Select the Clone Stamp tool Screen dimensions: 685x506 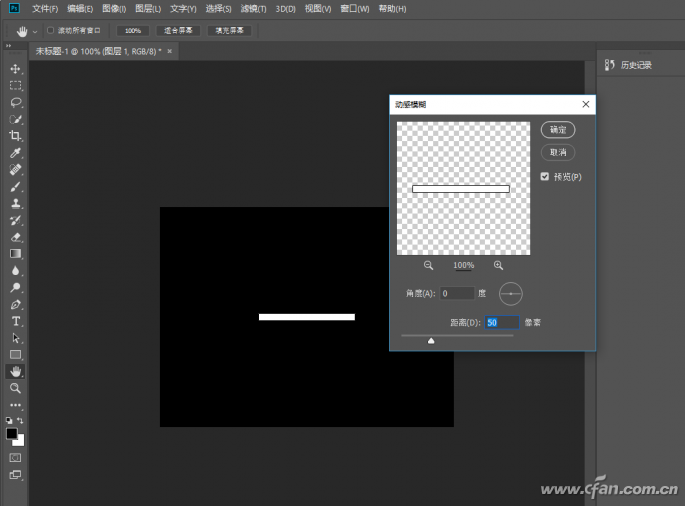15,203
